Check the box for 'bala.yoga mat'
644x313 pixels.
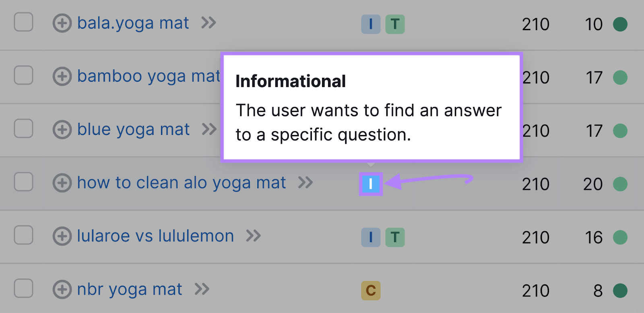(x=24, y=22)
